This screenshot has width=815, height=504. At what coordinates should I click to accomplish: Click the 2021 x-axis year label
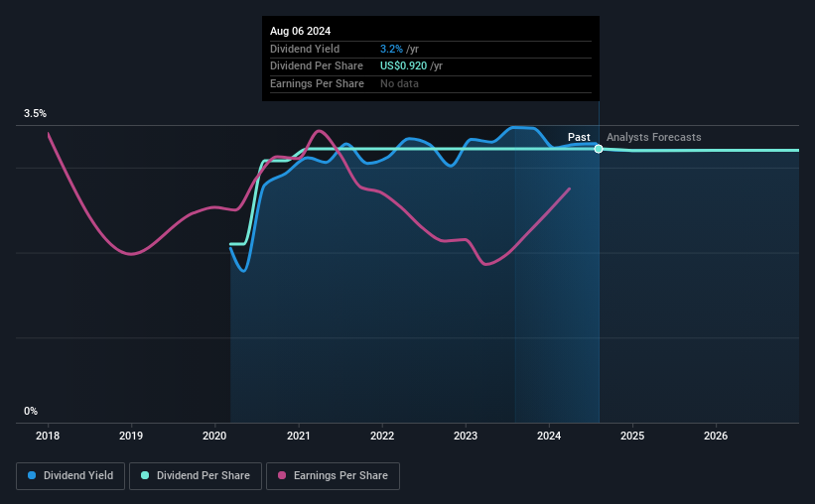tap(299, 436)
